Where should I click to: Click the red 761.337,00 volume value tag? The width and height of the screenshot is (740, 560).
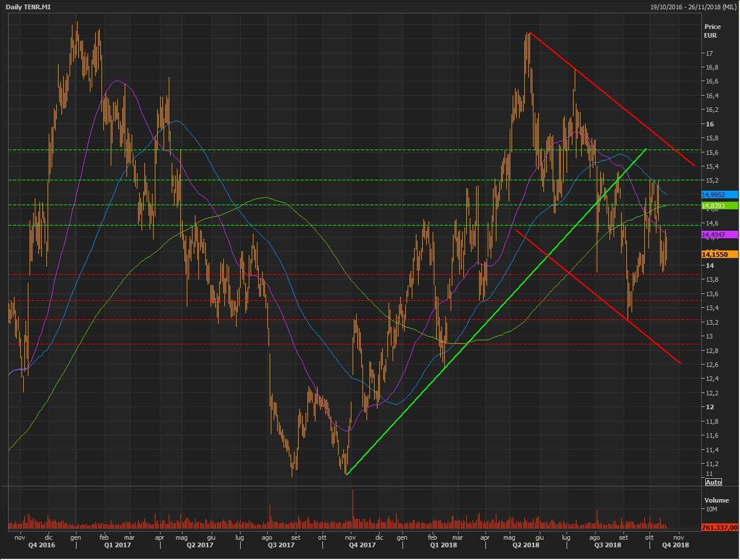(x=719, y=528)
